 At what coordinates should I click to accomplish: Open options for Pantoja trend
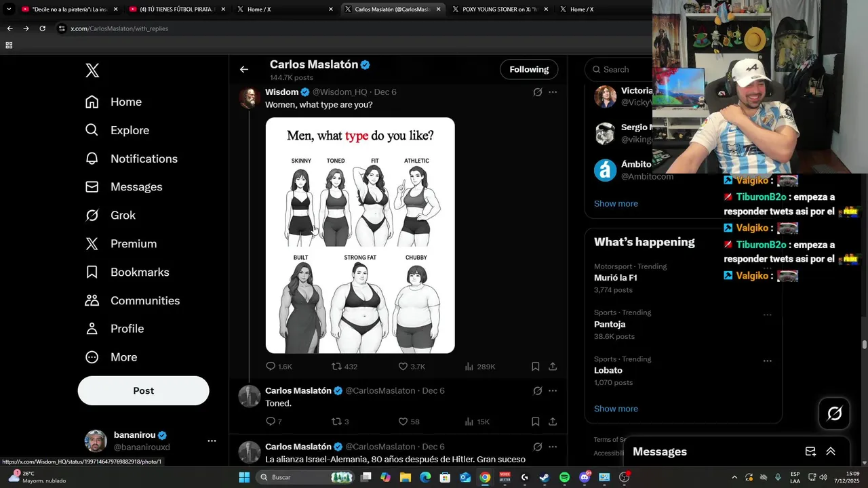pyautogui.click(x=768, y=314)
